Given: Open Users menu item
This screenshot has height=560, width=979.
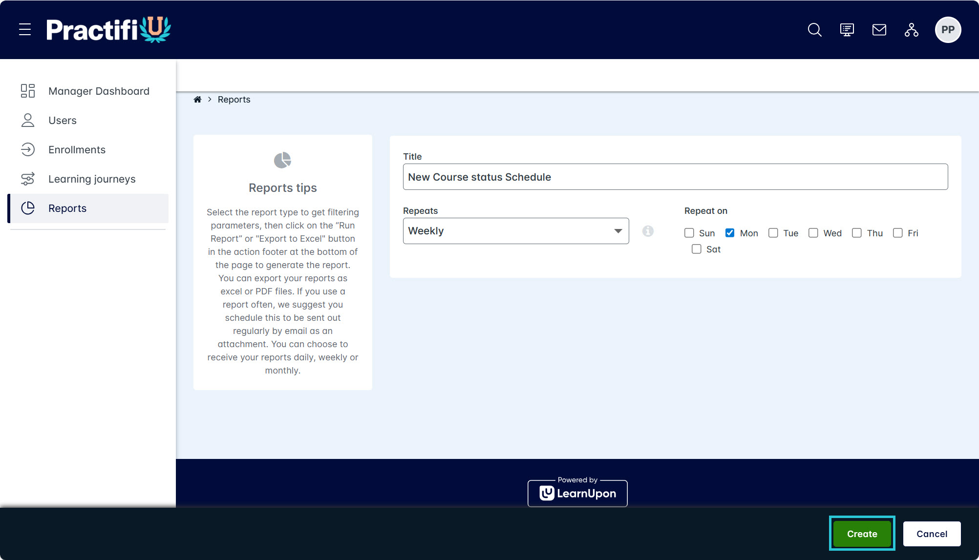Looking at the screenshot, I should coord(88,121).
